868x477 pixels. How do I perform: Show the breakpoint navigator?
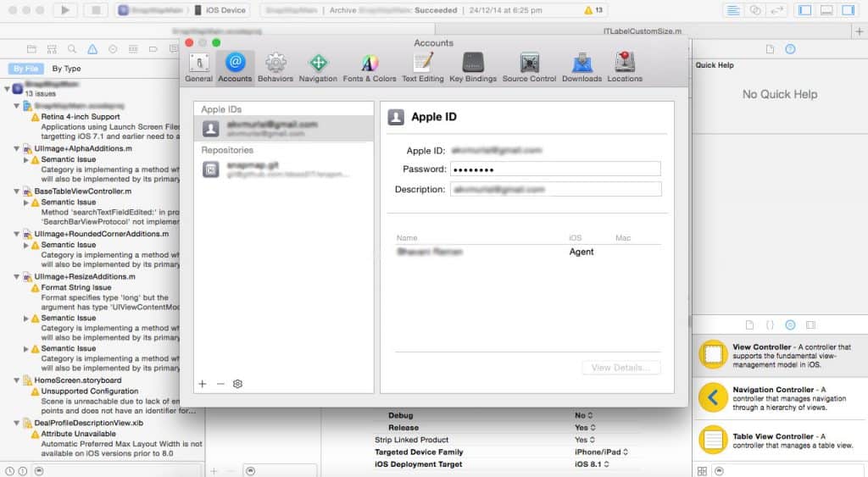153,49
